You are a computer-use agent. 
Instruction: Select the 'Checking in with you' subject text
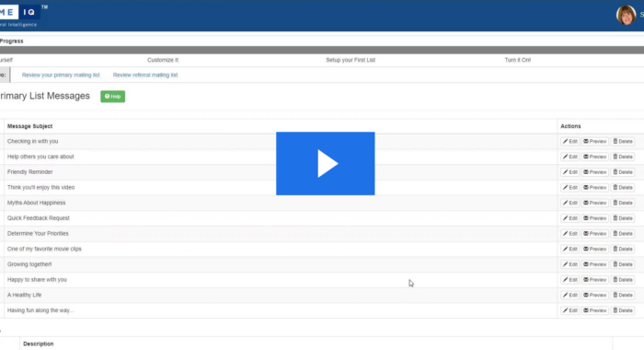coord(32,141)
